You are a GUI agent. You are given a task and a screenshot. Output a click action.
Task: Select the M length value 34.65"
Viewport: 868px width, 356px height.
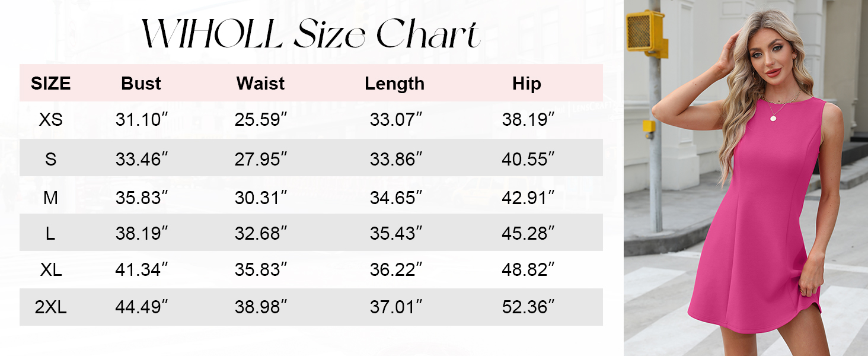[396, 198]
